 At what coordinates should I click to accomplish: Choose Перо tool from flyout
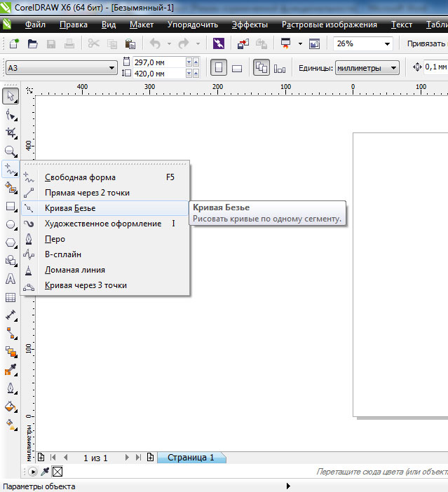point(105,239)
